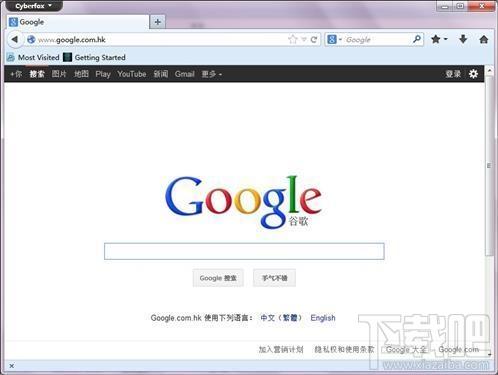Go back with the back arrow
The width and height of the screenshot is (498, 375).
point(14,39)
